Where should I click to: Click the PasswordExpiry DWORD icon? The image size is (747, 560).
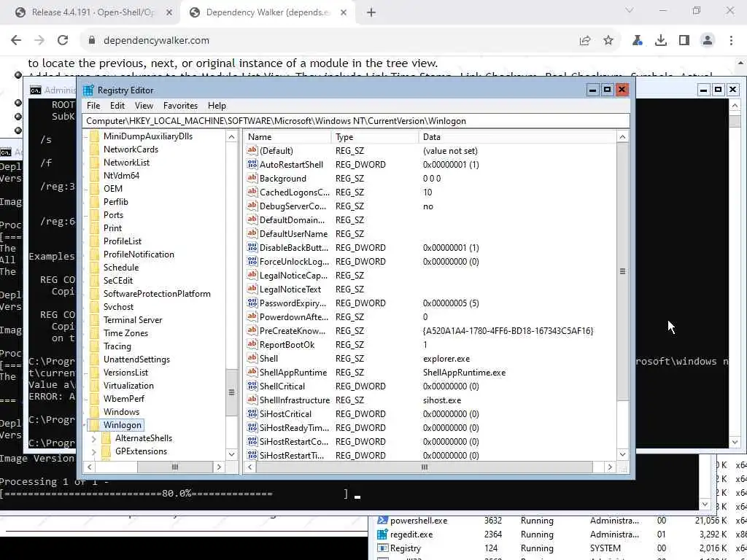(x=252, y=303)
